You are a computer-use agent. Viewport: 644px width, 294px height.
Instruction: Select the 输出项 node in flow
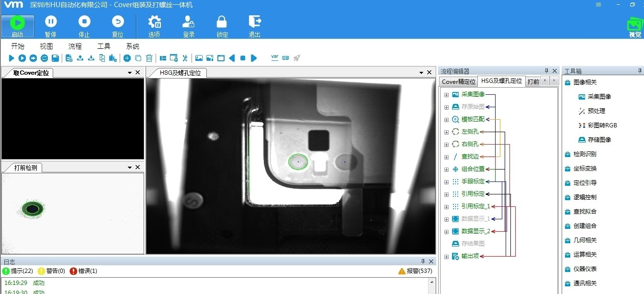470,257
